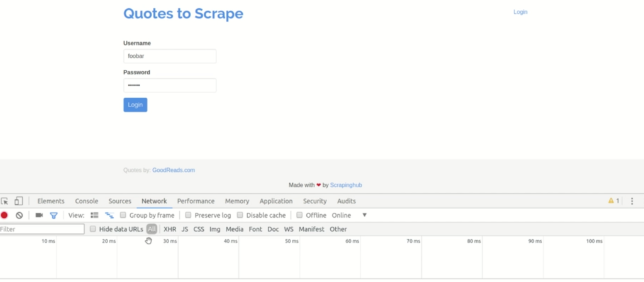
Task: Switch to large request rows view icon
Action: tap(94, 215)
